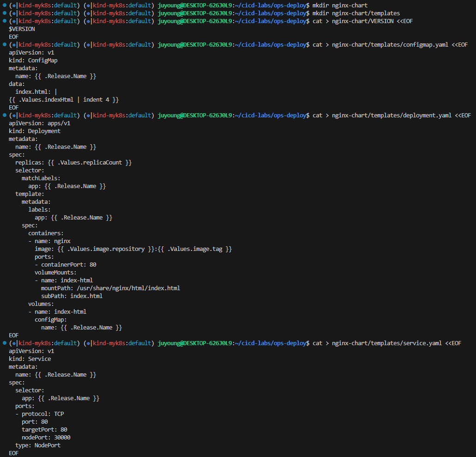The image size is (476, 457).
Task: Click the 'configMap:' line under volumes
Action: (51, 320)
